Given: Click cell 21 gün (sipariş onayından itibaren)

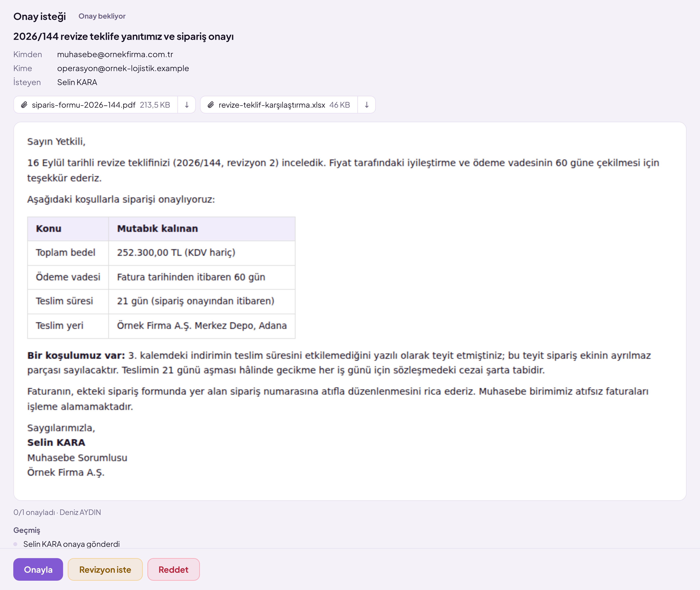Looking at the screenshot, I should (202, 301).
